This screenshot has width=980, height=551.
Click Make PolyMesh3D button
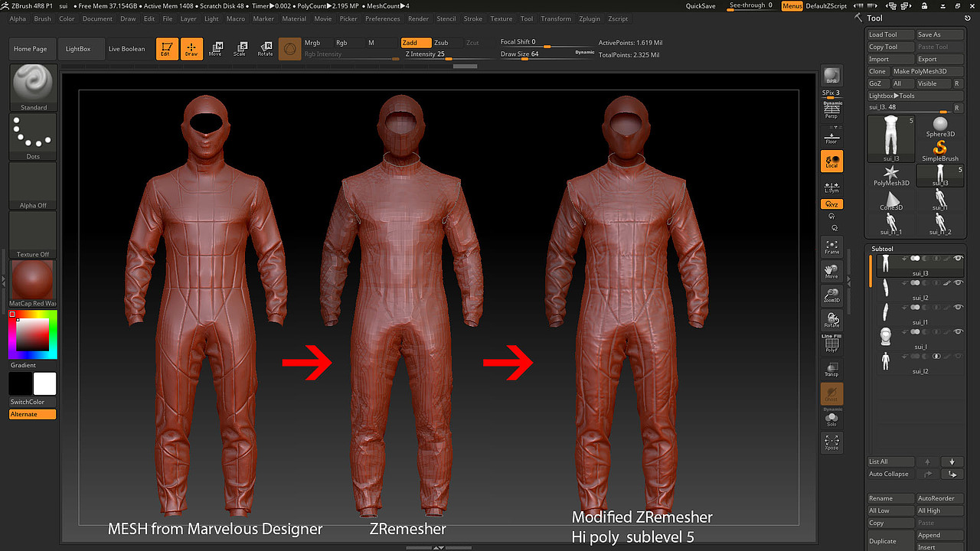(x=927, y=71)
